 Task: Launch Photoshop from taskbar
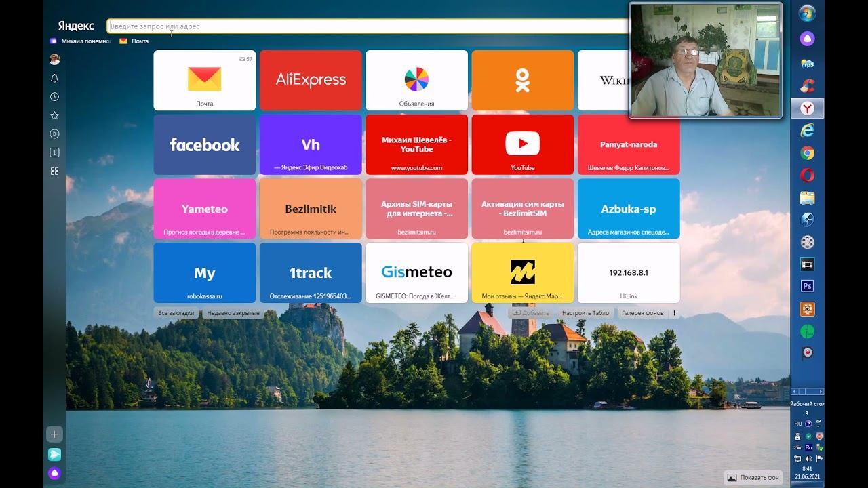(807, 286)
